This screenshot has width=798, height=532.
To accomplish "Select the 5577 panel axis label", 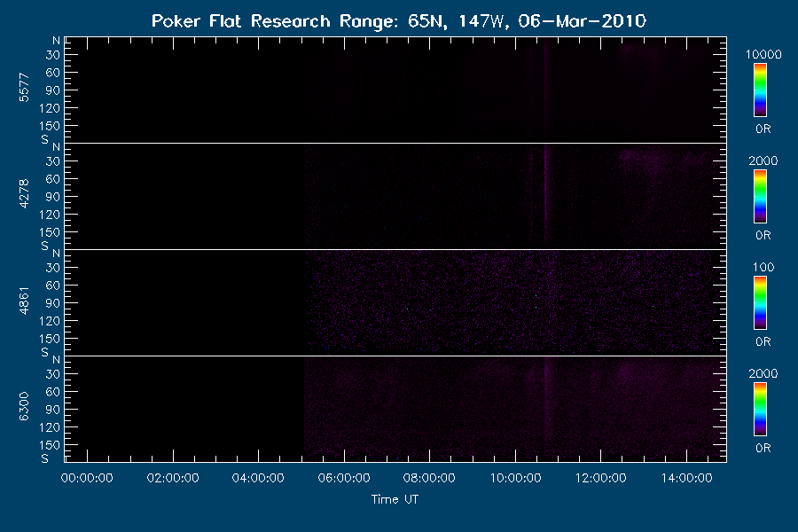I will pyautogui.click(x=24, y=88).
